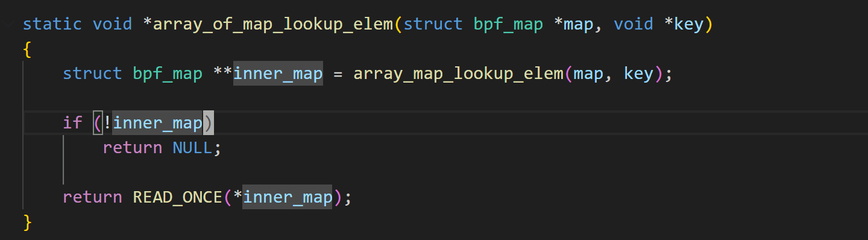868x240 pixels.
Task: Click the return keyword before NULL
Action: (x=133, y=148)
